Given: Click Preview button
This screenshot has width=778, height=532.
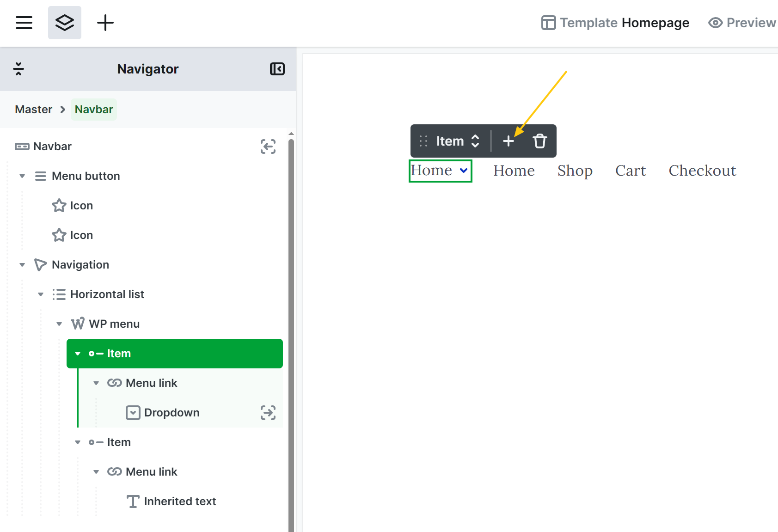Looking at the screenshot, I should tap(742, 23).
